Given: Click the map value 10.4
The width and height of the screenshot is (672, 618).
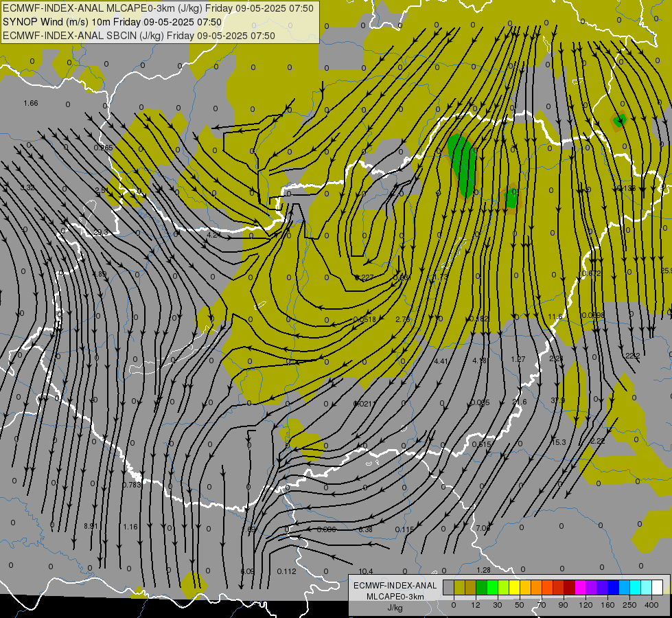Looking at the screenshot, I should coord(366,572).
